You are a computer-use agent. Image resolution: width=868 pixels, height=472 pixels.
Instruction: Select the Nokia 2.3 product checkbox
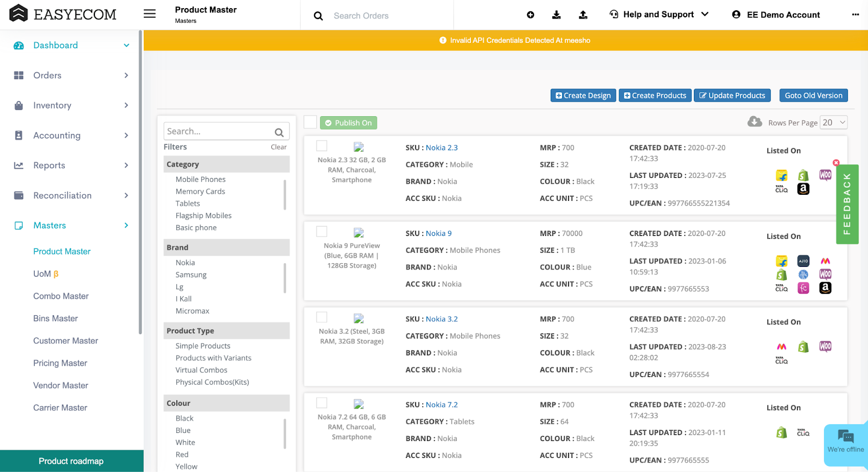(x=322, y=145)
